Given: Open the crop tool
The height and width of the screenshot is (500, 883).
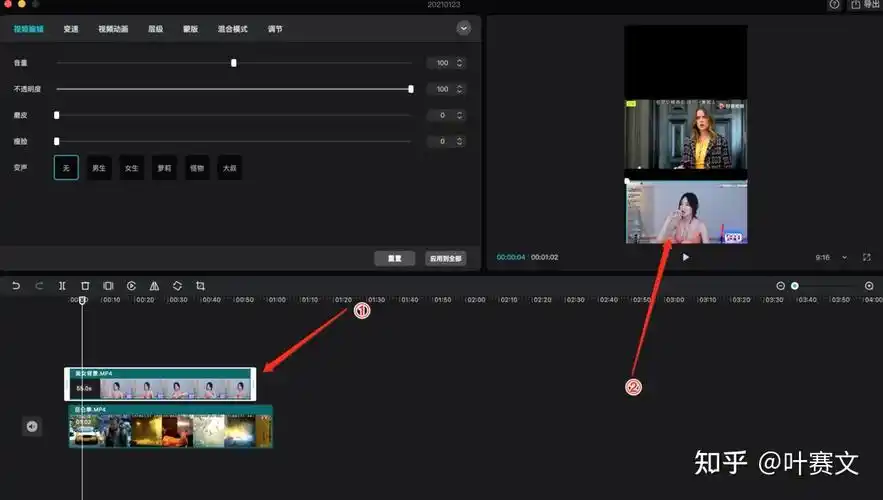Looking at the screenshot, I should [200, 286].
